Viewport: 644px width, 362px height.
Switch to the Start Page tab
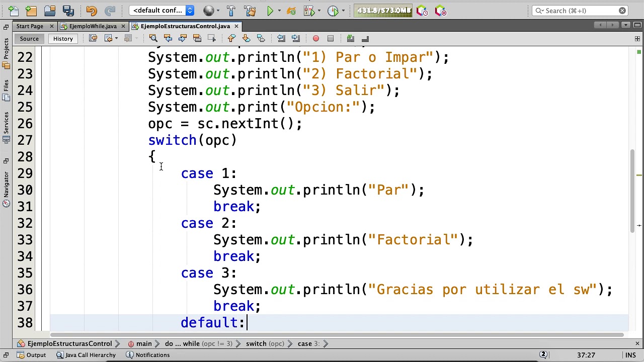coord(30,26)
